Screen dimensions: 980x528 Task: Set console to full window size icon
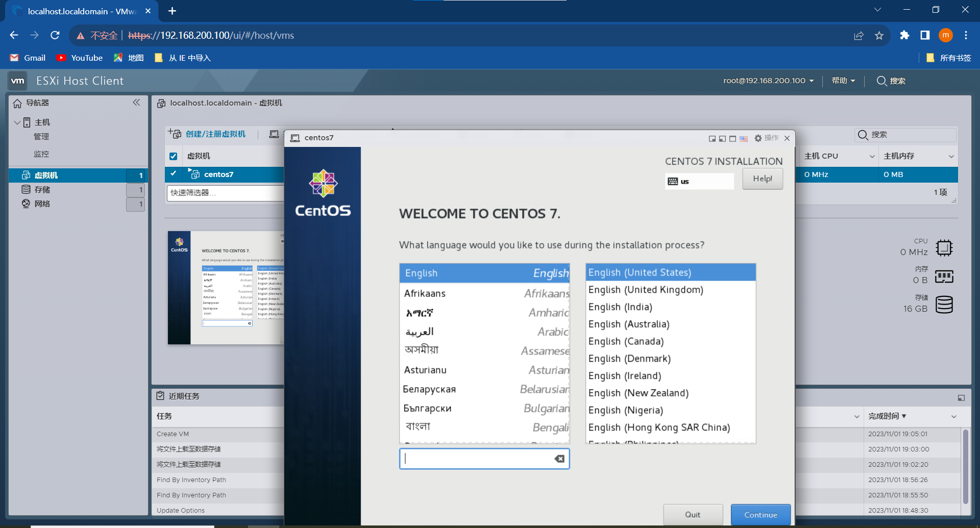coord(732,138)
